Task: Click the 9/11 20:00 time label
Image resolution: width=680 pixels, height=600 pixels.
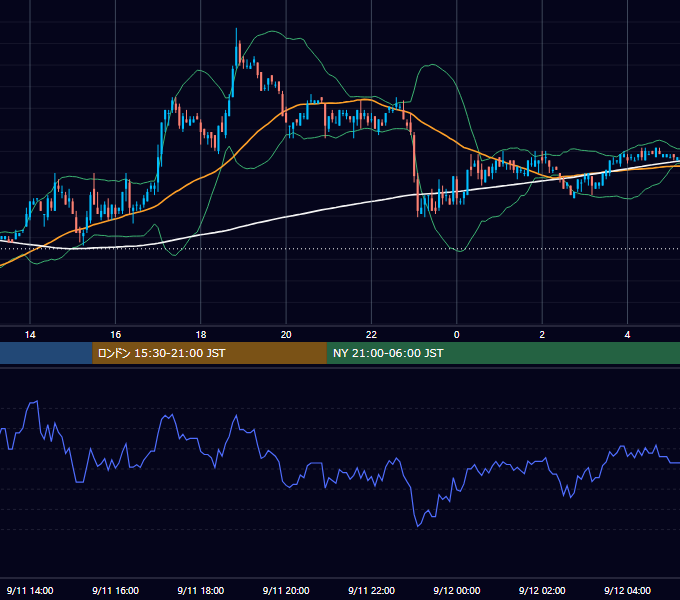Action: click(x=286, y=590)
